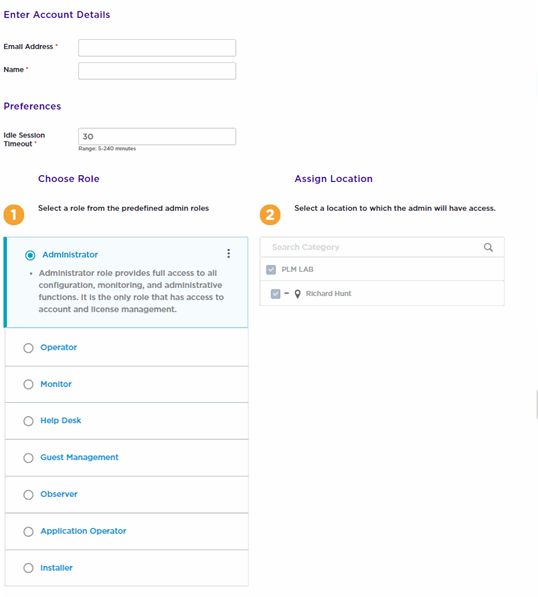Click the orange step 1 badge
Viewport: 538px width, 597px height.
pos(14,215)
